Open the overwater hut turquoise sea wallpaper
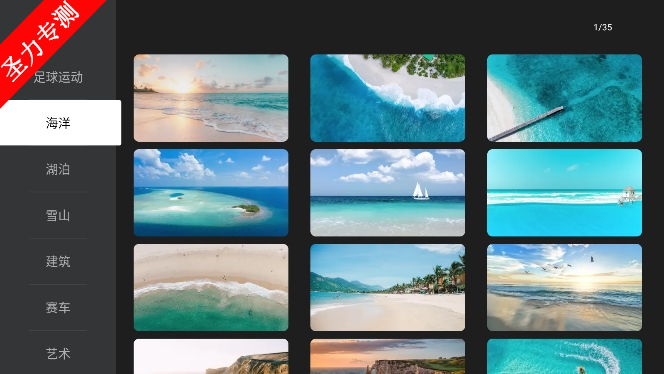Image resolution: width=664 pixels, height=374 pixels. [564, 193]
